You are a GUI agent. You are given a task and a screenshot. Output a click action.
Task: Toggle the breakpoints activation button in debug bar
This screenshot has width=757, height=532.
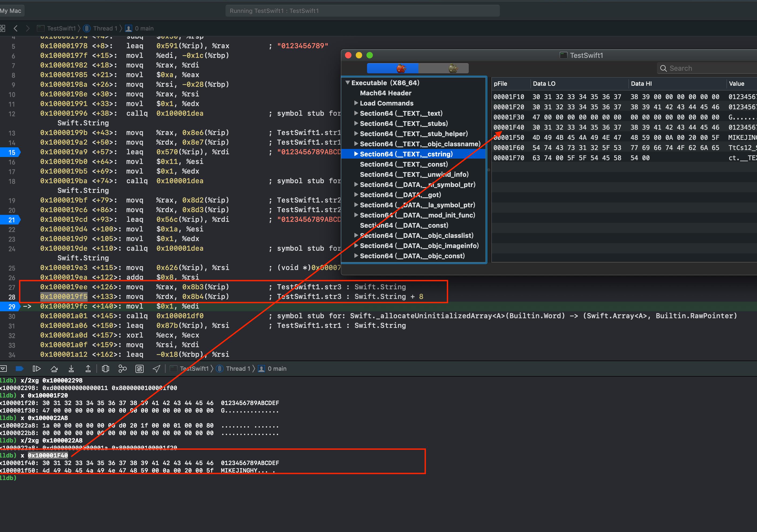(x=20, y=369)
